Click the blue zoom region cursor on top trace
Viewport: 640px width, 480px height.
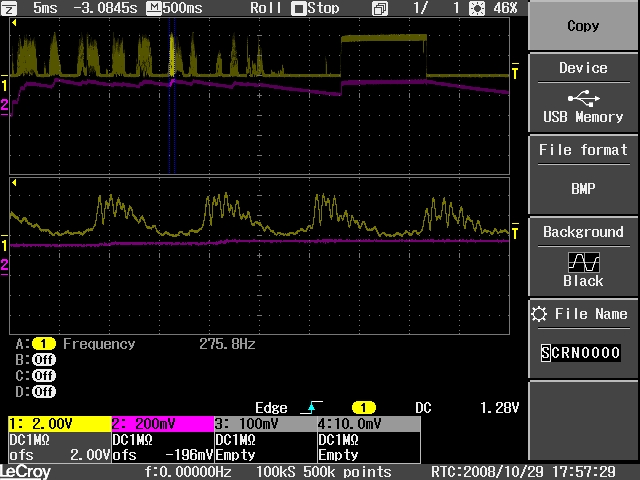click(x=172, y=96)
